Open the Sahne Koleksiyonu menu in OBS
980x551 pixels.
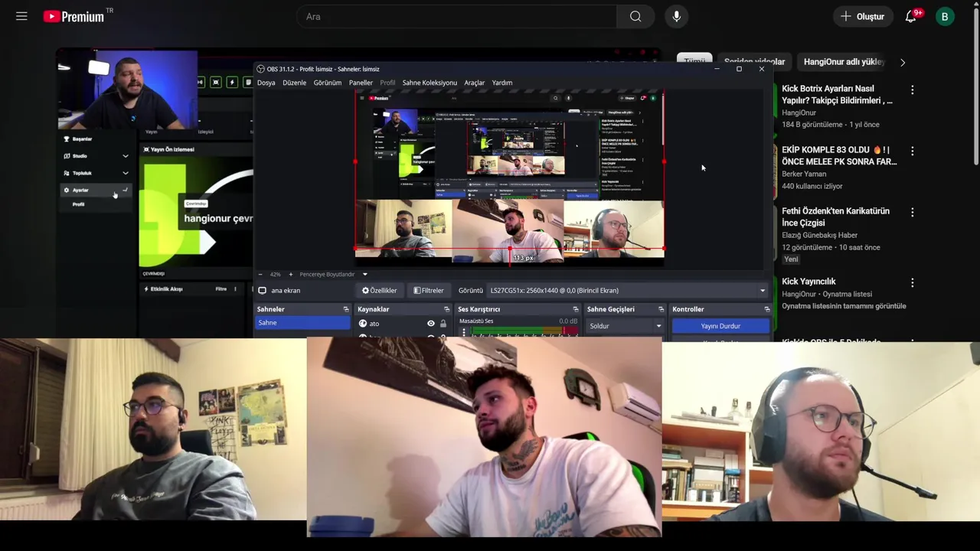click(430, 83)
